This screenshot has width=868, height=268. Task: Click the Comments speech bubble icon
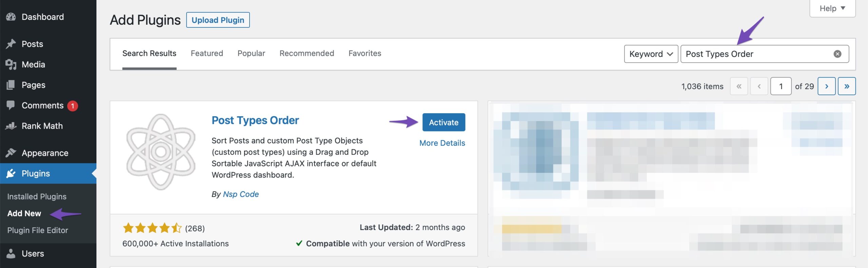(11, 105)
